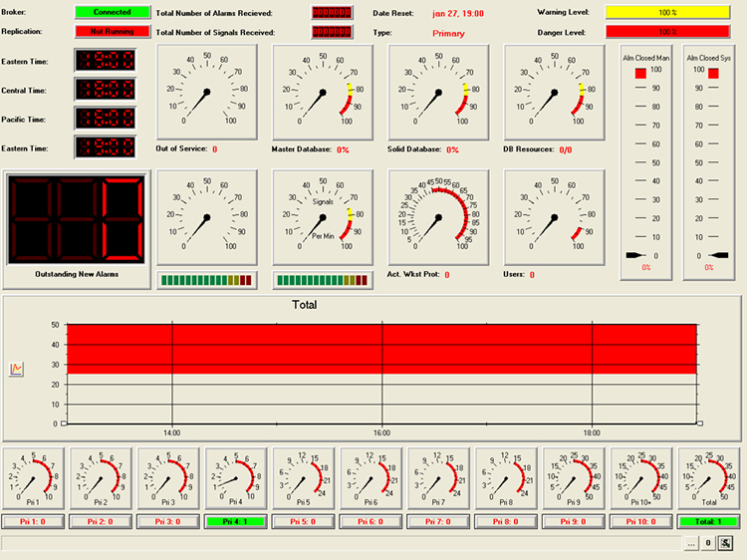Click the DB Resources gauge

tap(553, 92)
